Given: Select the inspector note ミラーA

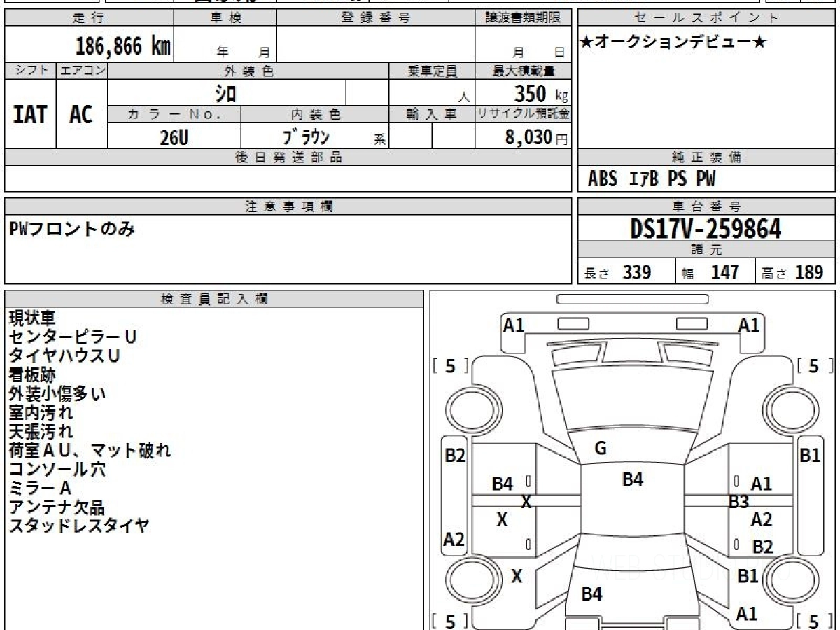Looking at the screenshot, I should 40,488.
